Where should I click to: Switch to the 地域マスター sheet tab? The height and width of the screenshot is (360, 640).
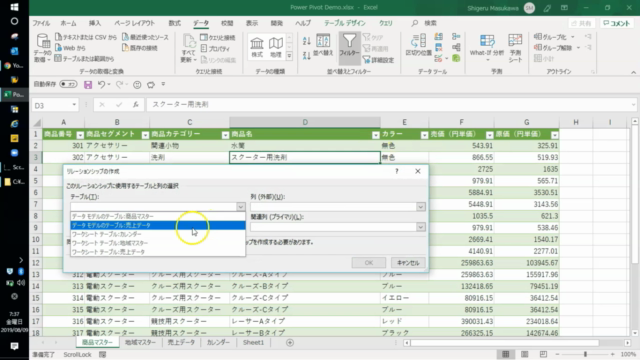tap(140, 342)
